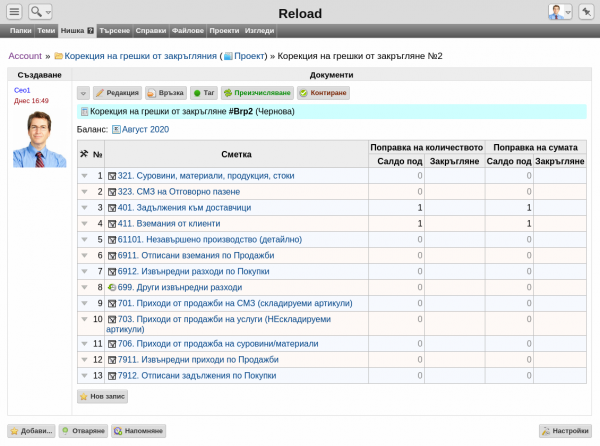Viewport: 600px width, 446px height.
Task: Click the green icon beside 699 account
Action: point(111,287)
